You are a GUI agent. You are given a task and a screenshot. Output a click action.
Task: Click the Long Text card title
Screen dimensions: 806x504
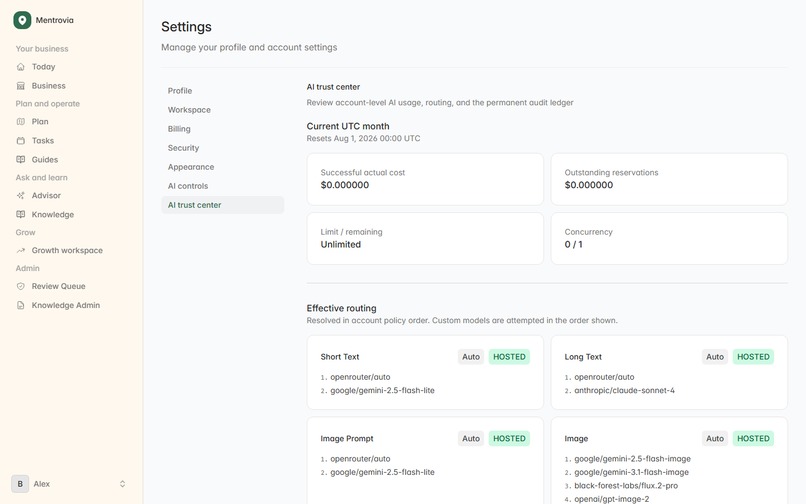[583, 357]
